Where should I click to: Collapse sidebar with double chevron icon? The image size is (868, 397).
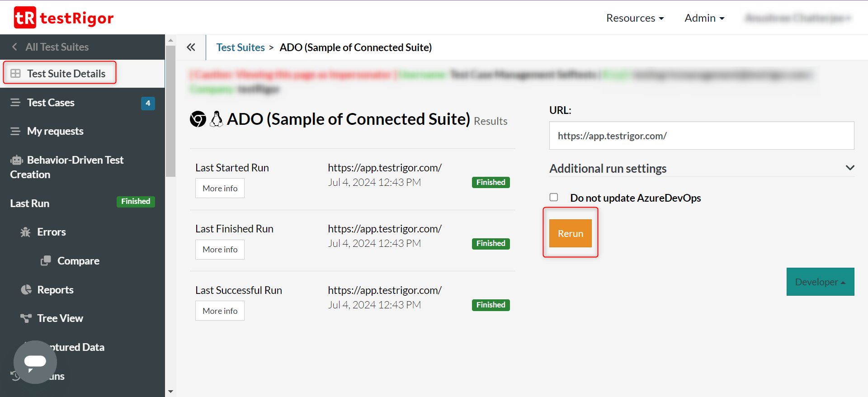coord(191,47)
